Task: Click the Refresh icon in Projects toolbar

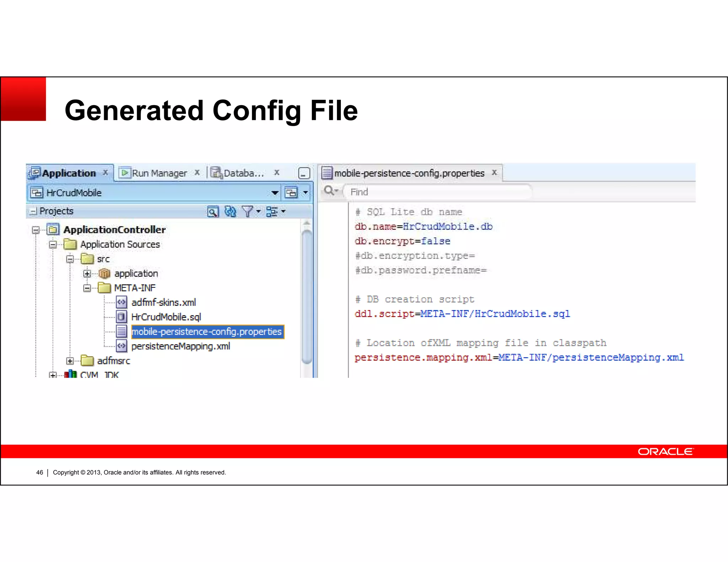Action: 230,212
